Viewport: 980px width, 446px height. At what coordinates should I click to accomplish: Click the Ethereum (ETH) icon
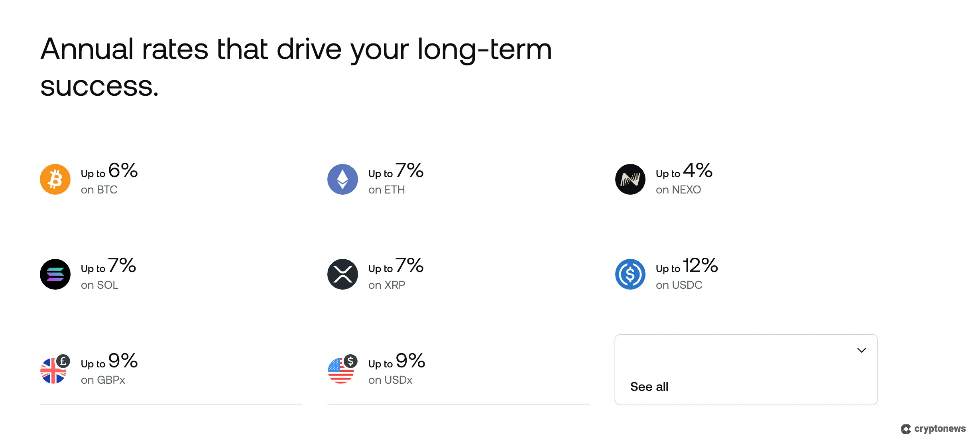point(342,179)
